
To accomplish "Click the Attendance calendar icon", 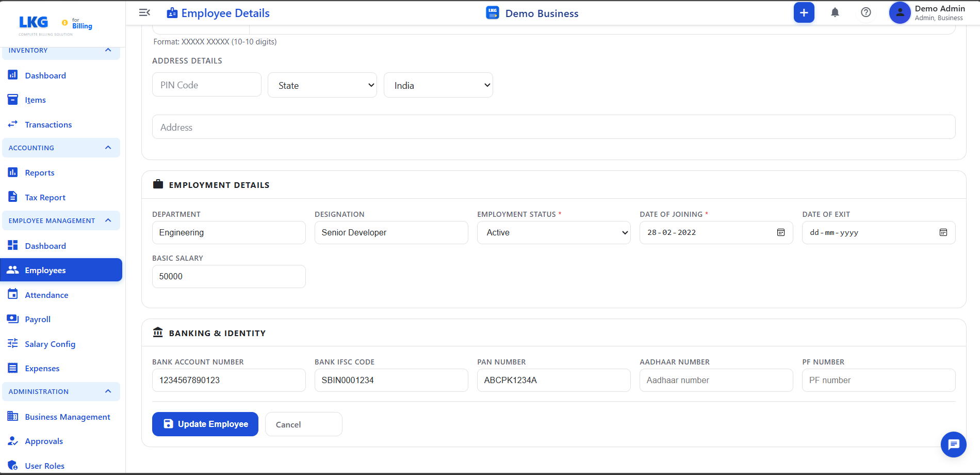I will [13, 294].
